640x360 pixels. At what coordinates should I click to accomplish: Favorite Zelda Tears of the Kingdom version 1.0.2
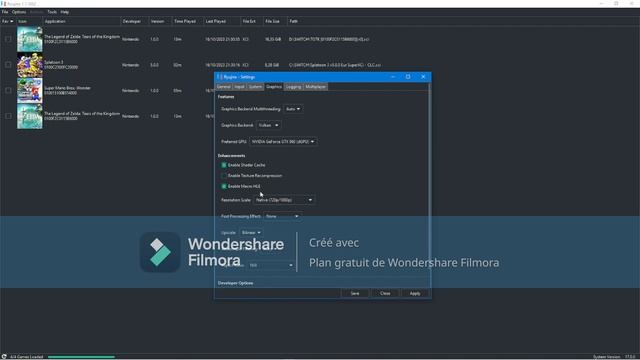coord(8,116)
